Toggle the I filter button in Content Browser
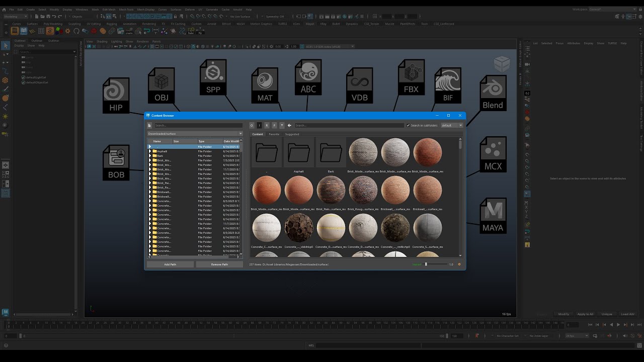Image resolution: width=644 pixels, height=362 pixels. 259,125
